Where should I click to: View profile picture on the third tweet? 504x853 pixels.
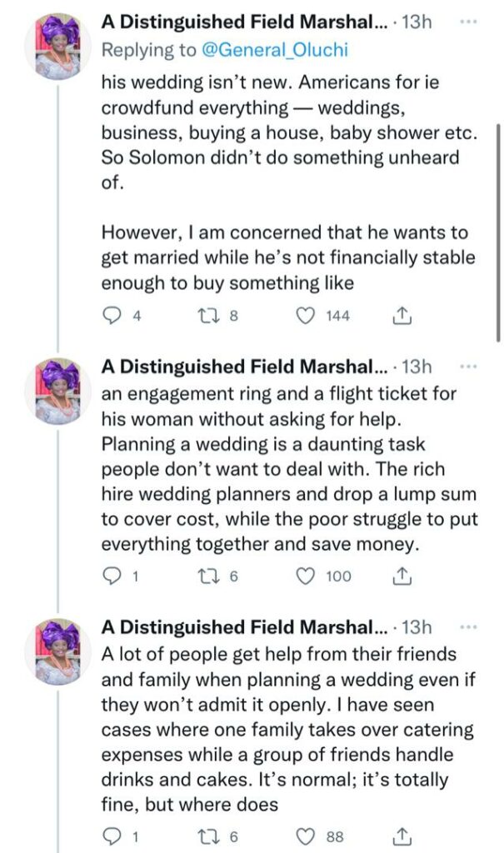57,651
